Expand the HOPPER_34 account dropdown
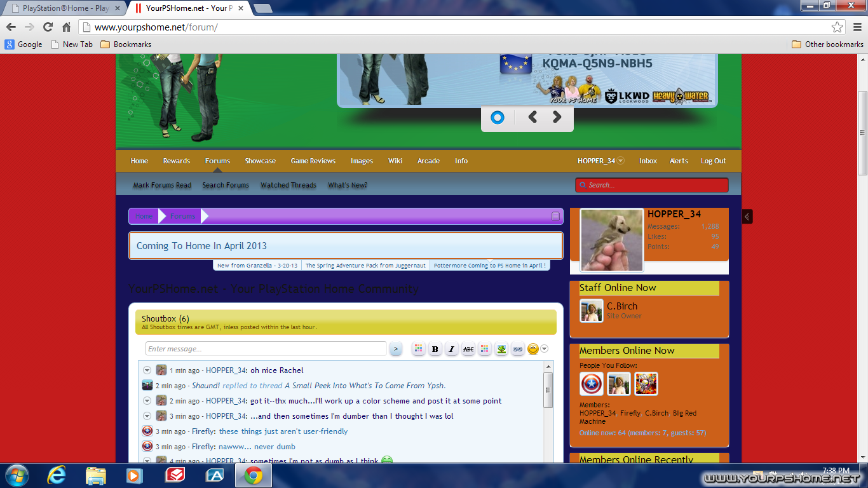The height and width of the screenshot is (488, 868). [x=620, y=161]
